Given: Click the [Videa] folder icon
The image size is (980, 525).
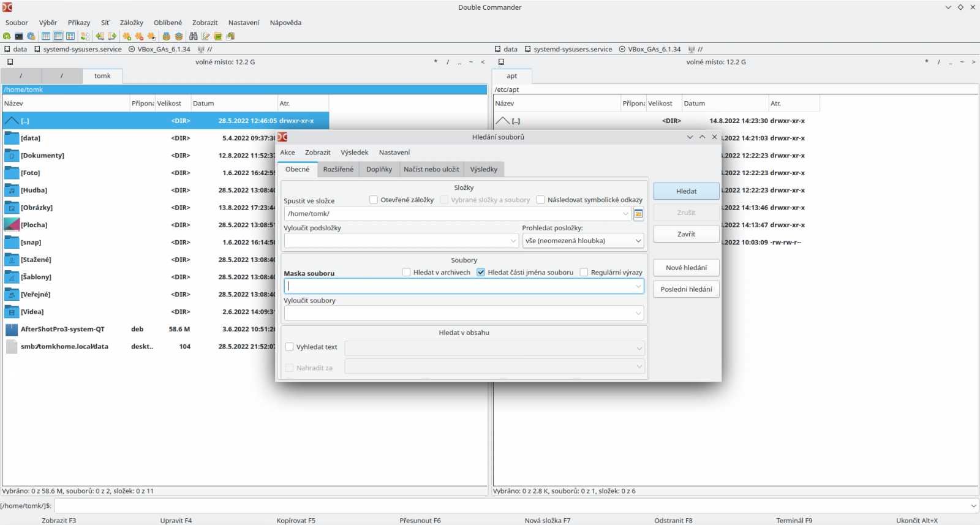Looking at the screenshot, I should (x=12, y=312).
